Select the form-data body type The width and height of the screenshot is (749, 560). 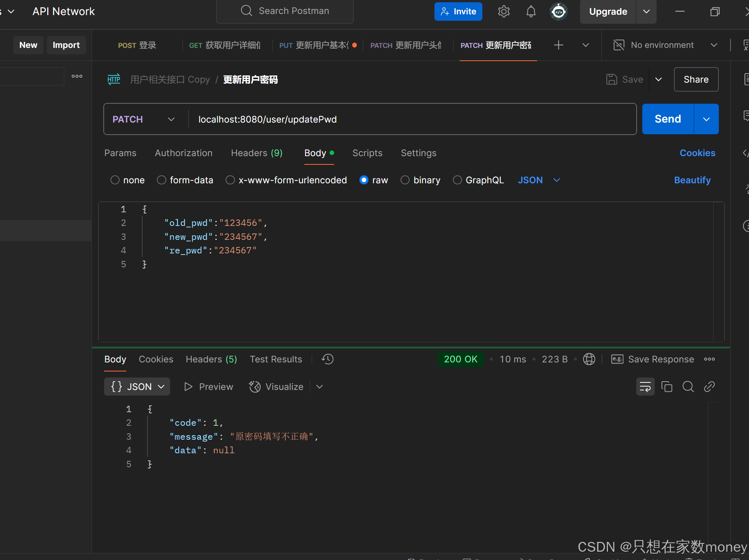pyautogui.click(x=162, y=180)
